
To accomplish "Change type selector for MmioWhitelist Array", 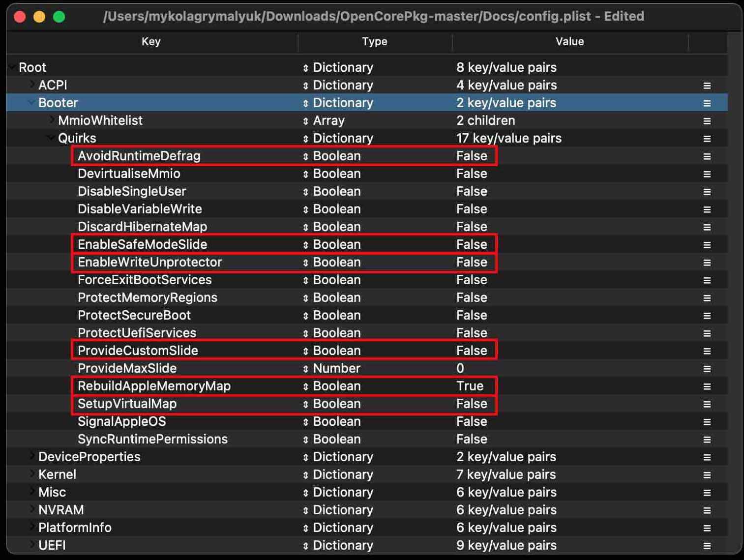I will point(305,121).
